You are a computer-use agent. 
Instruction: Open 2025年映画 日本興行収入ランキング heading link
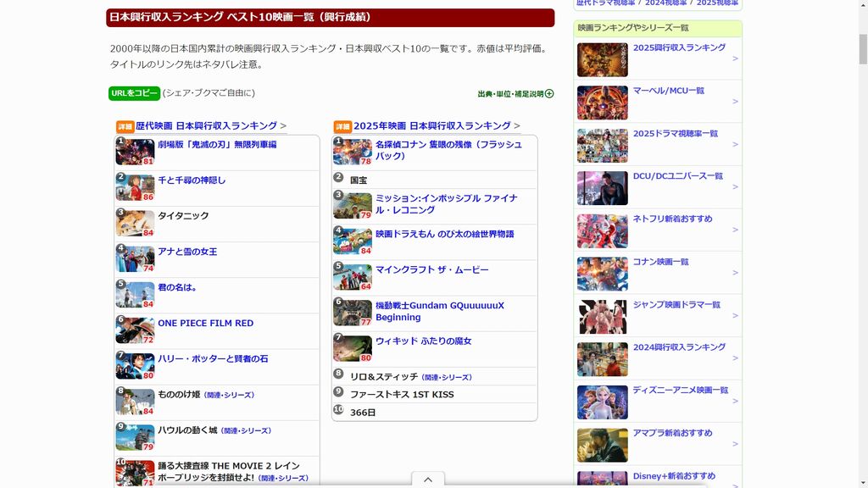pos(431,125)
